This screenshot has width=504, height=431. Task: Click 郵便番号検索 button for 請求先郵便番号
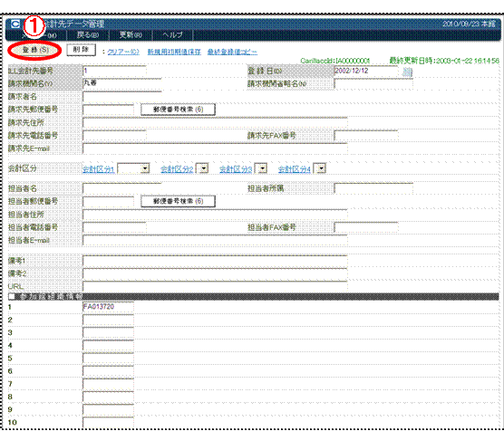[178, 110]
